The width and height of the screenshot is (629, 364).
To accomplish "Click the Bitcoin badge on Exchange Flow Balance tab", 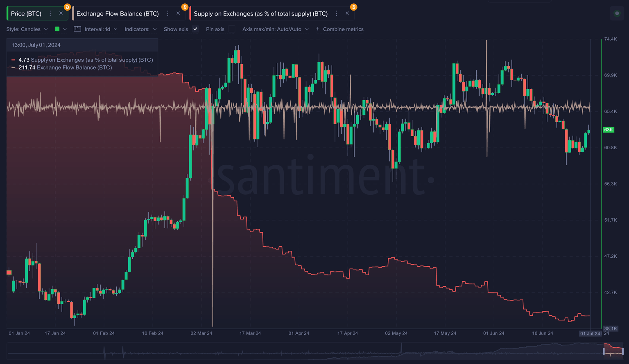I will tap(184, 7).
